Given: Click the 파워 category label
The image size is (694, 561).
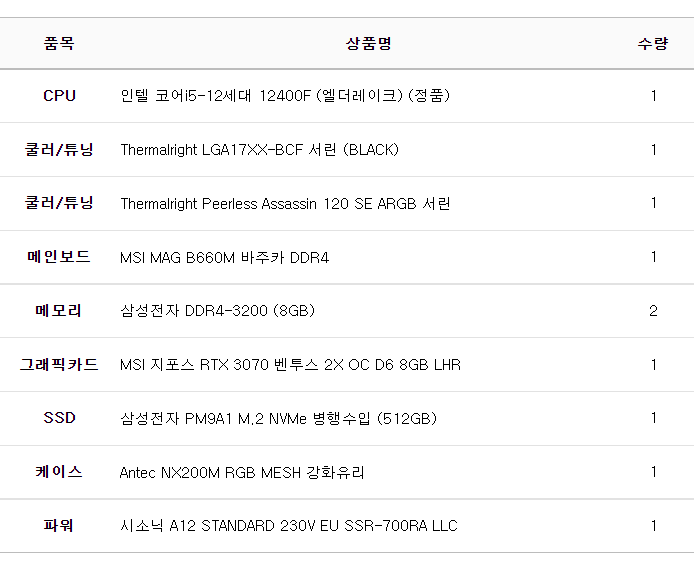Looking at the screenshot, I should (x=59, y=526).
